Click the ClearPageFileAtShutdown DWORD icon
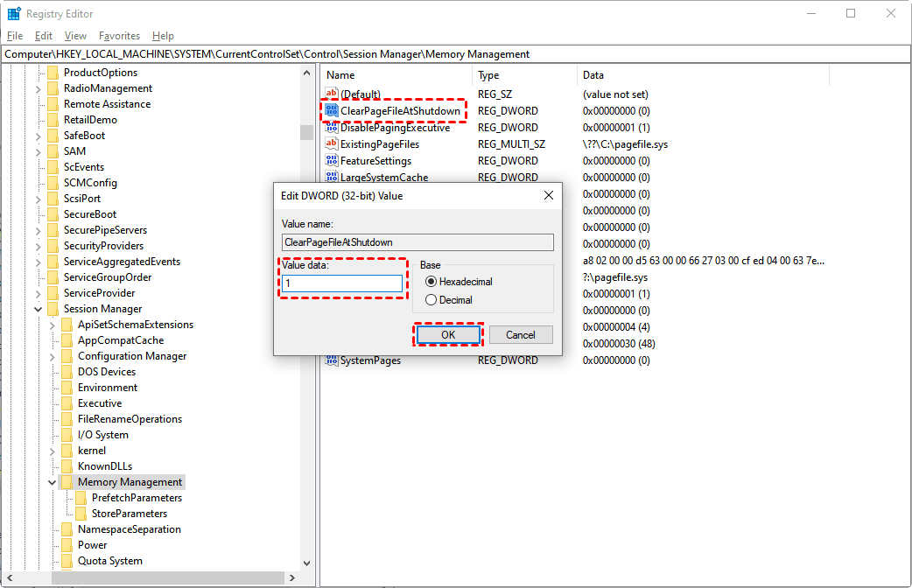Screen dimensions: 912x588 tap(332, 110)
